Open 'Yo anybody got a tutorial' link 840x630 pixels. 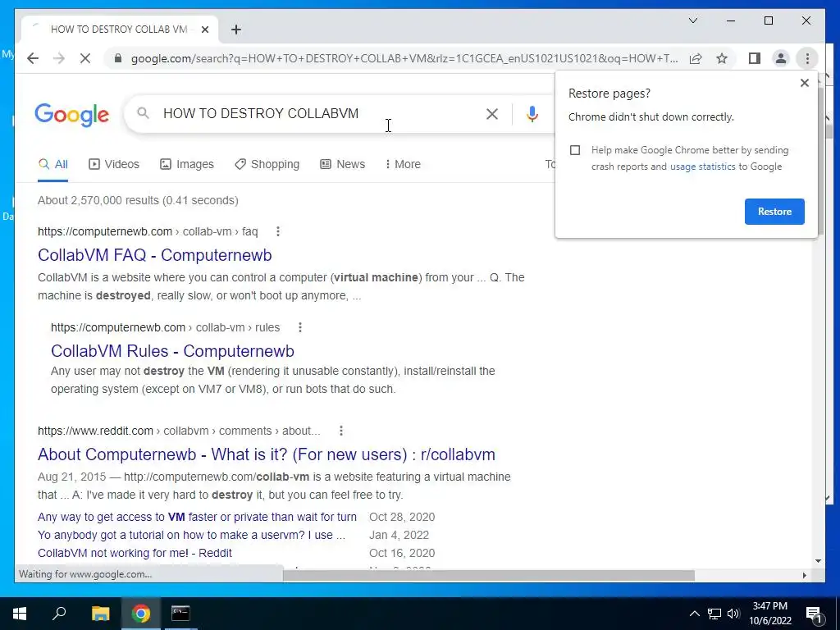pyautogui.click(x=191, y=535)
